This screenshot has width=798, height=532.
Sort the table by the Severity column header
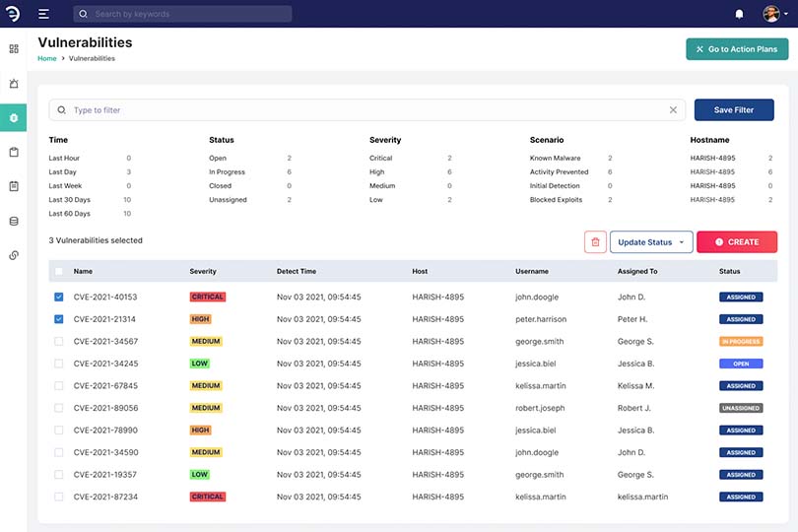click(x=203, y=272)
